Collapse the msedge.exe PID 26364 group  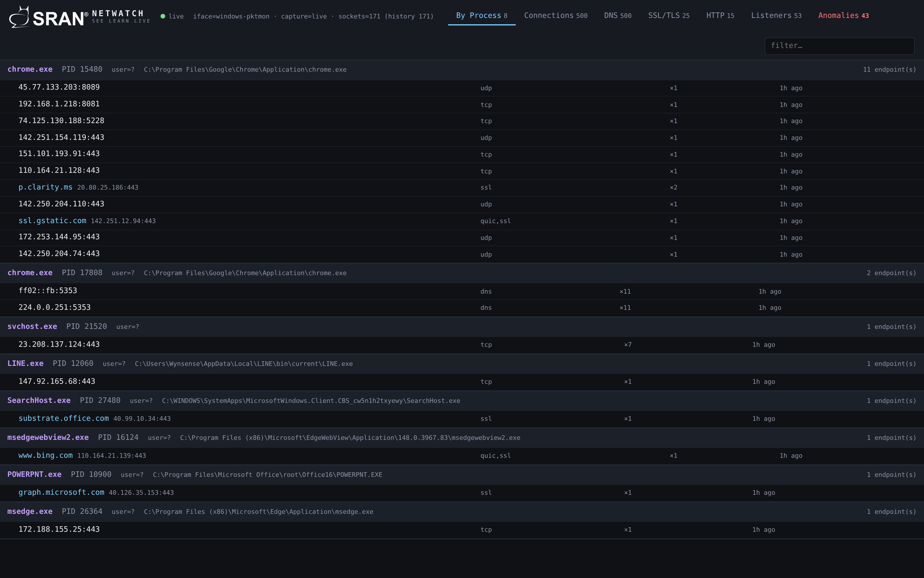462,512
